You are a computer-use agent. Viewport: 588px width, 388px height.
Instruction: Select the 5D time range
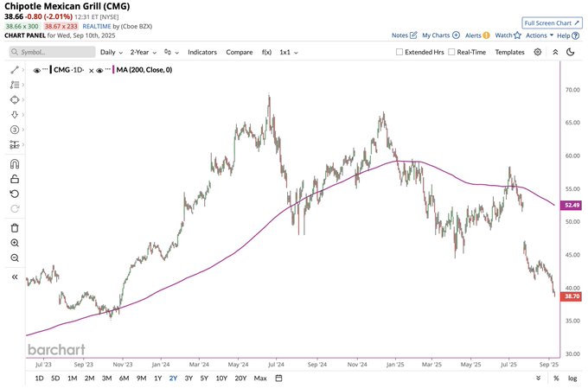(55, 378)
